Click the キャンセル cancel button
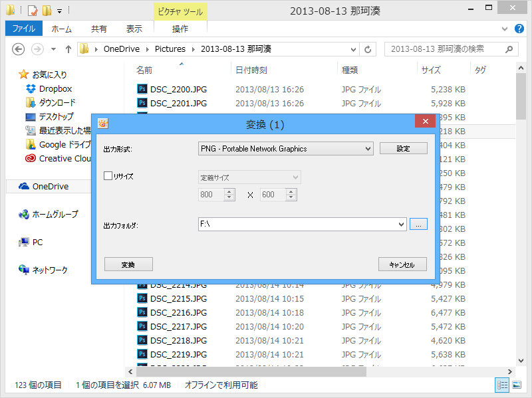 click(x=402, y=264)
